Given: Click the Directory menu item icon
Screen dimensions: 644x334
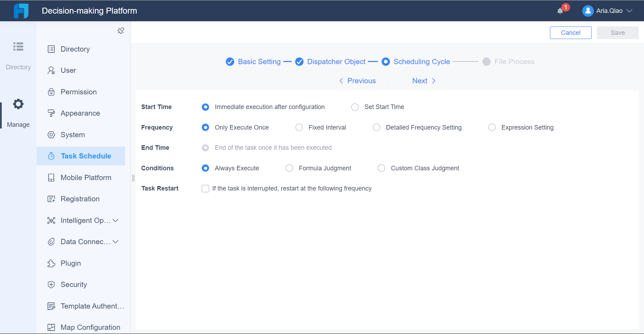Looking at the screenshot, I should point(51,49).
